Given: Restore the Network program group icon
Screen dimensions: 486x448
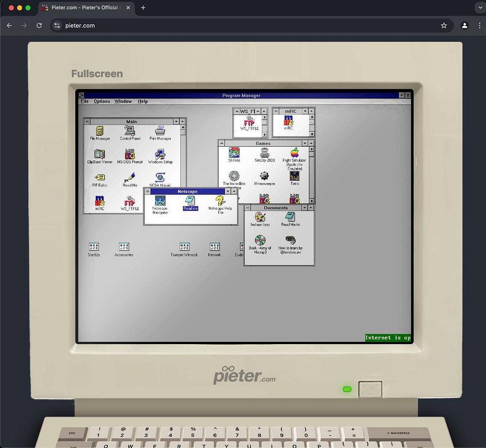Looking at the screenshot, I should [x=214, y=249].
